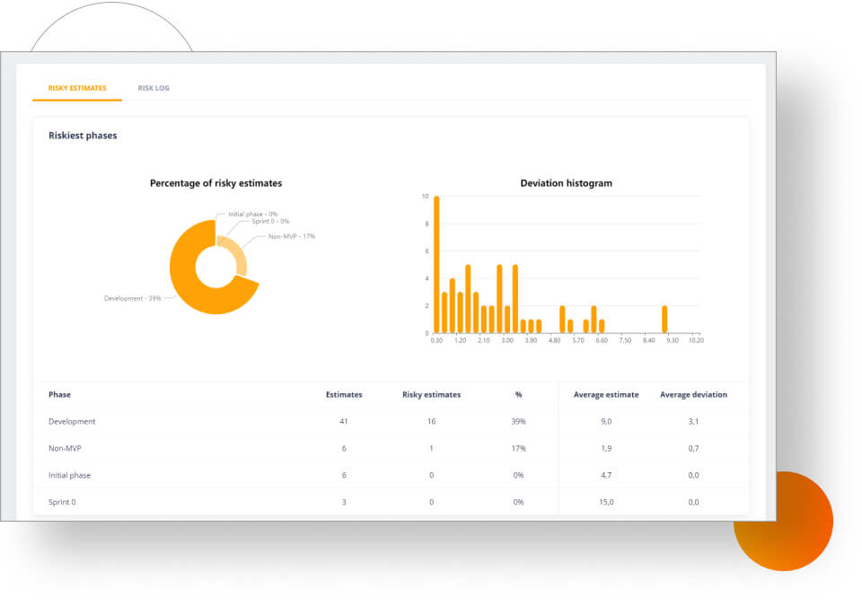Click the 'Development - 39%' chart label

click(132, 298)
